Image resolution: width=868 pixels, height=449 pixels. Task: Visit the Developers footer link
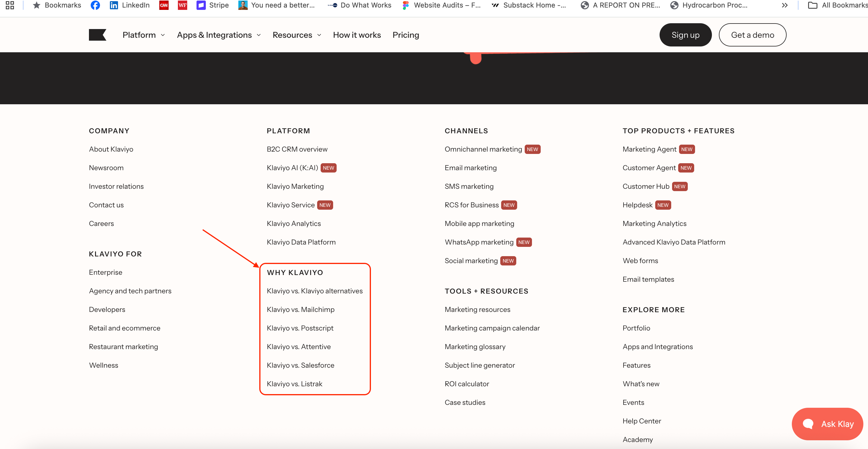[x=107, y=309]
